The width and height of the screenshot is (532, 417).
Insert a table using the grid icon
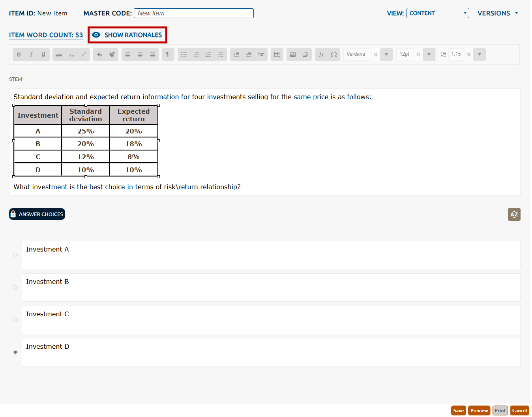(x=277, y=54)
